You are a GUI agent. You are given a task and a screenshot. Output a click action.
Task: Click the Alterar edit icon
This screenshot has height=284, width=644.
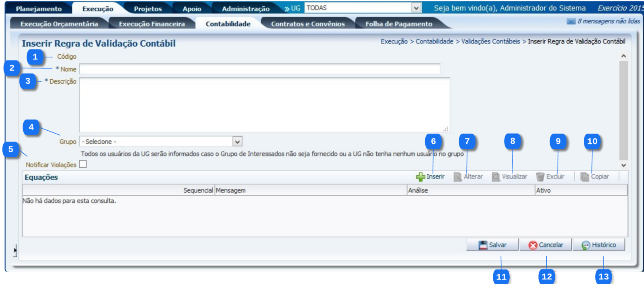(x=457, y=177)
